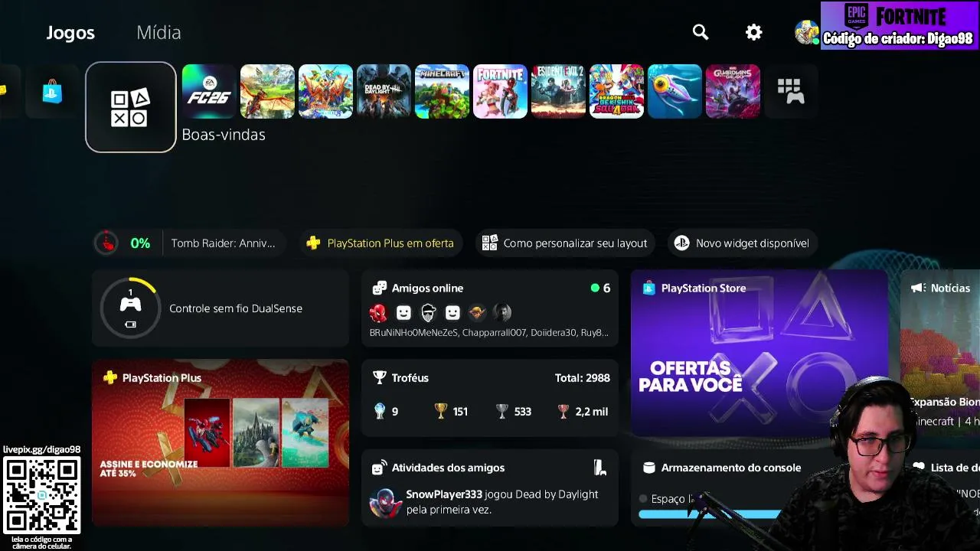Open the PlayStation Store Ofertas para você card

[x=759, y=353]
